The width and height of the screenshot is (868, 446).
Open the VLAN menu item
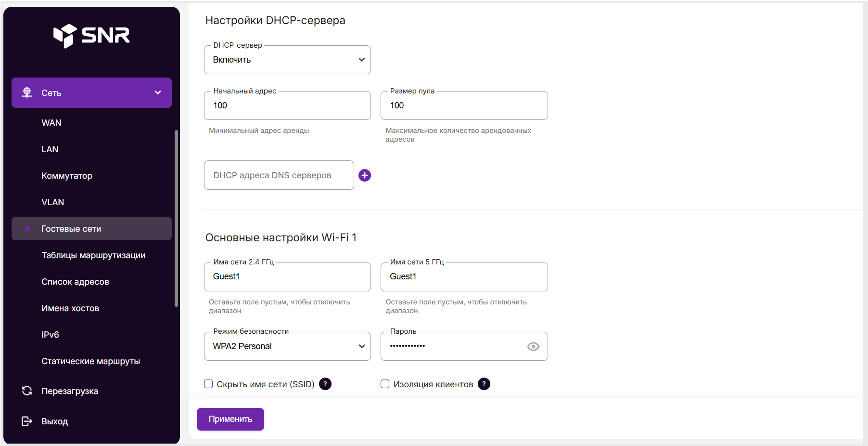click(53, 202)
